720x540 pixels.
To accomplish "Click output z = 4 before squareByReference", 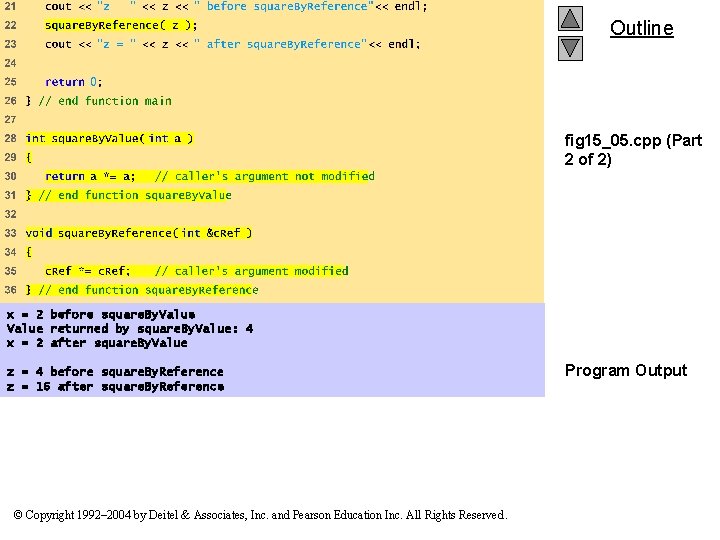I will [115, 371].
